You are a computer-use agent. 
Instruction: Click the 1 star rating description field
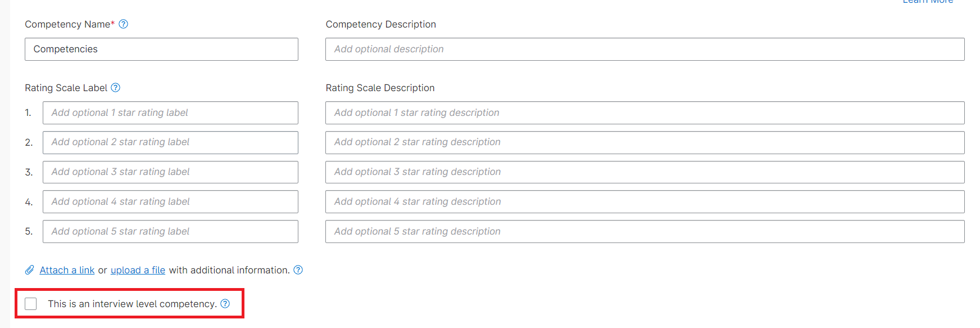tap(645, 113)
